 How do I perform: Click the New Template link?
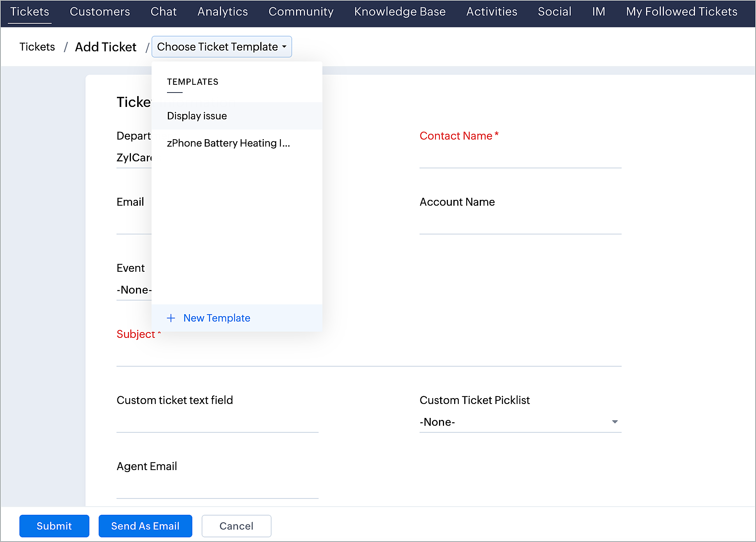click(x=216, y=318)
